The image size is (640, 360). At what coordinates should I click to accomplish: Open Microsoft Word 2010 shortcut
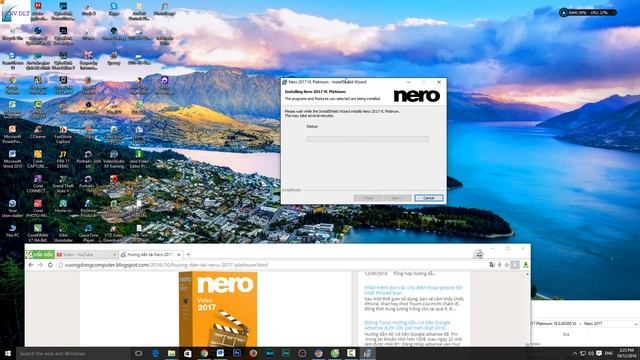(x=12, y=159)
